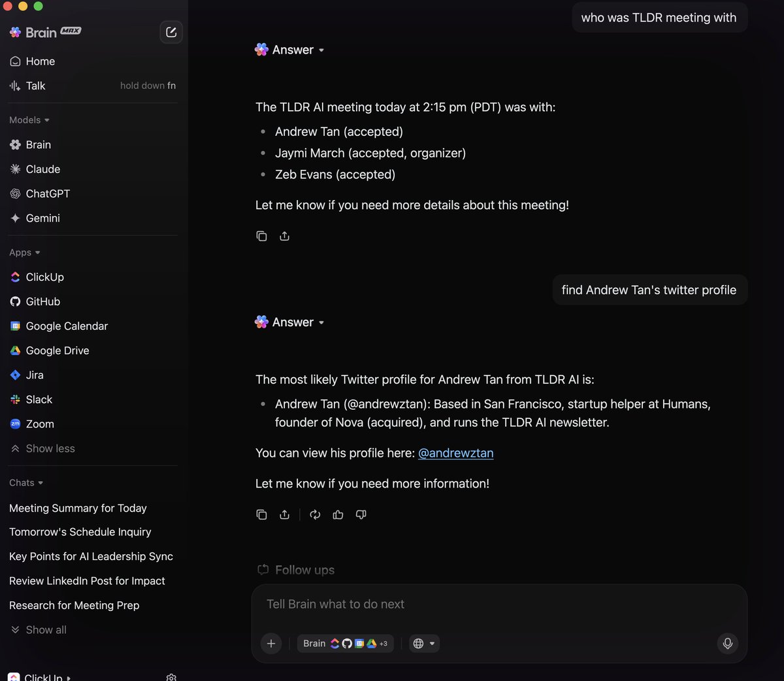Open chat Tomorrow's Schedule Inquiry
Viewport: 784px width, 681px height.
pos(80,533)
